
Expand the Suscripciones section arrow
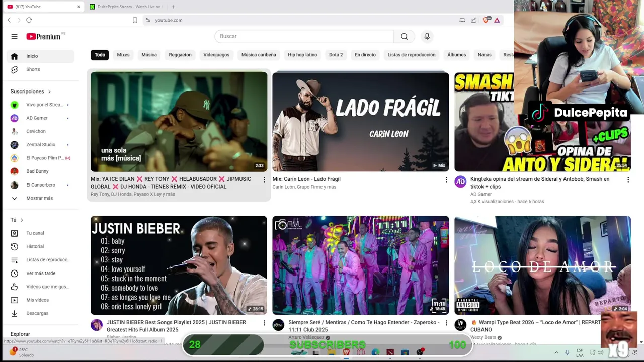point(49,92)
